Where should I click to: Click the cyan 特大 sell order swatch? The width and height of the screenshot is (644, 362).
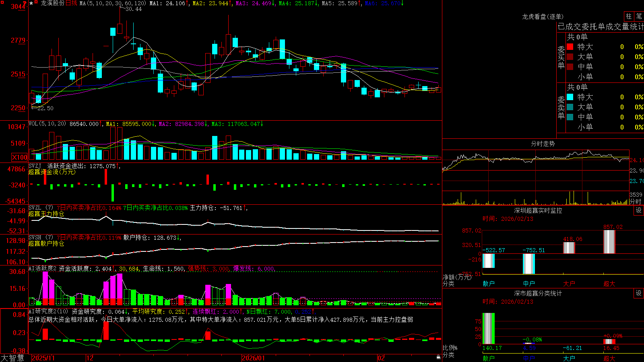570,97
